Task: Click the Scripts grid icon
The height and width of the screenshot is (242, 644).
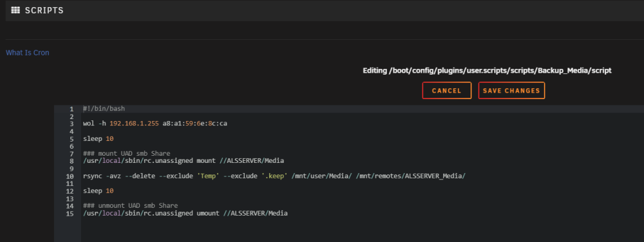Action: click(15, 10)
